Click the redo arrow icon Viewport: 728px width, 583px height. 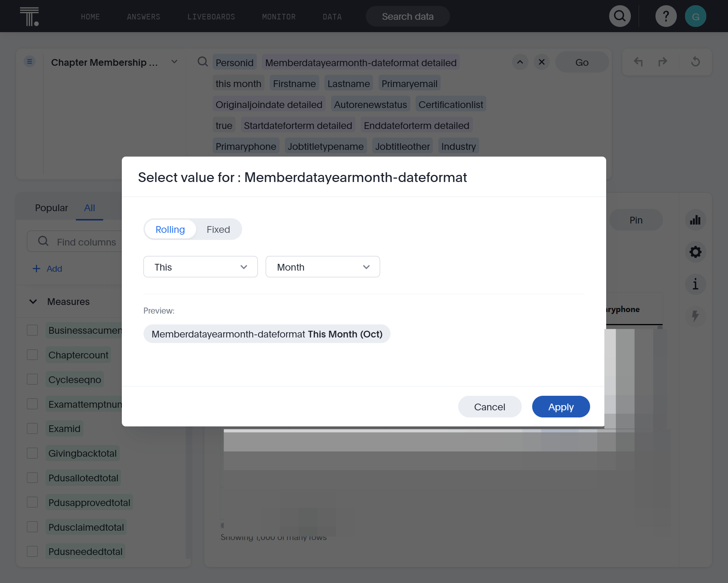coord(663,62)
